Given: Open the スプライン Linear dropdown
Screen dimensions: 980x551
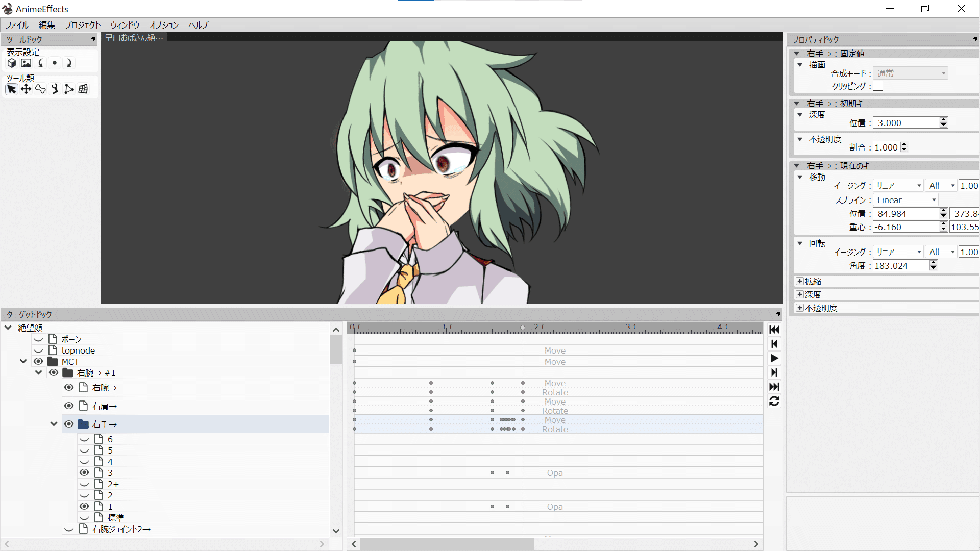Looking at the screenshot, I should [x=906, y=200].
